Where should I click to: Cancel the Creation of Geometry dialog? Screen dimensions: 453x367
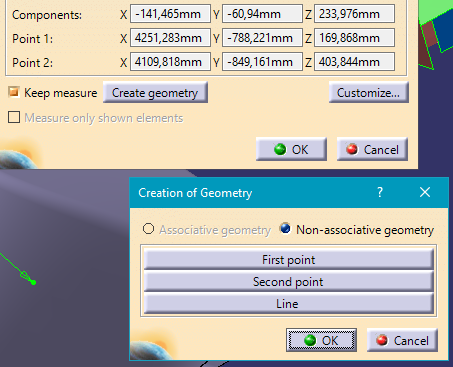pyautogui.click(x=402, y=340)
